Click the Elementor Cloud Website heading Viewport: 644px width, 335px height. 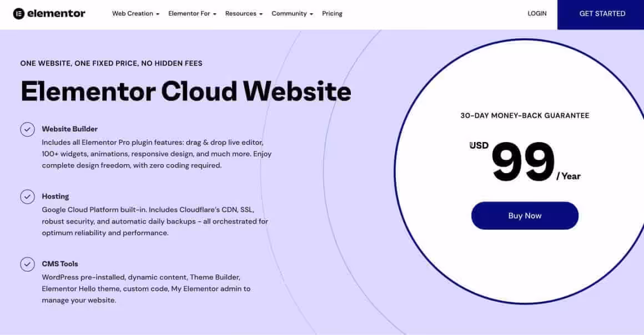point(185,90)
